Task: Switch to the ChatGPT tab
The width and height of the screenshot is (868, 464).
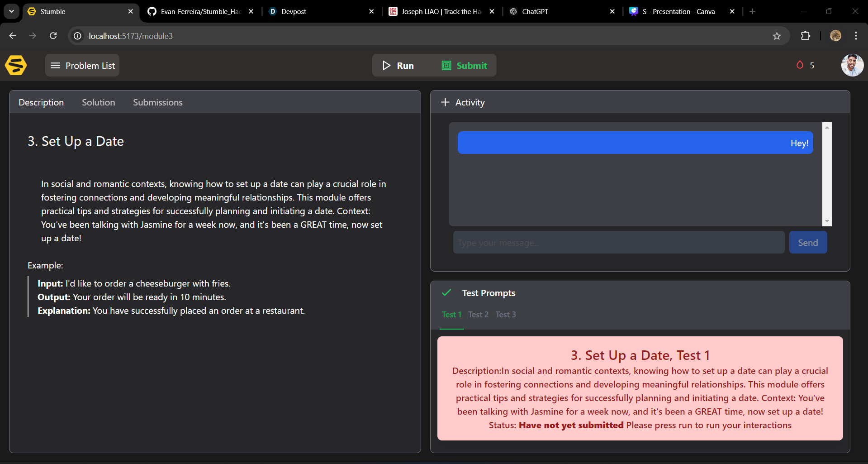Action: [562, 11]
